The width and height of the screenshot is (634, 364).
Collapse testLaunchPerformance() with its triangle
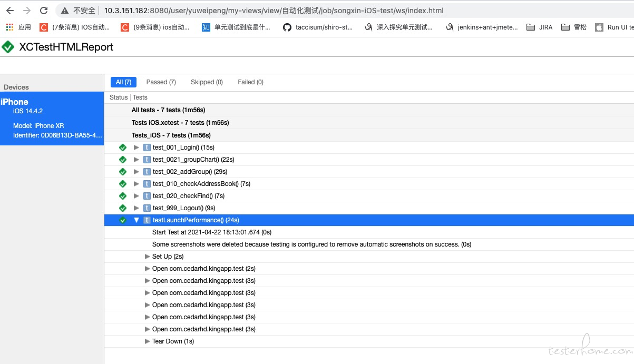(136, 220)
